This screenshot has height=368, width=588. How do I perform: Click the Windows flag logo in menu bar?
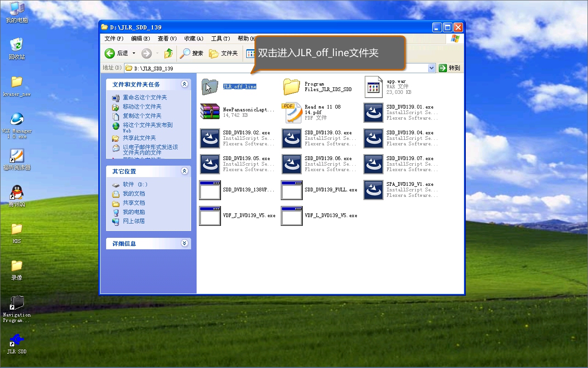click(x=455, y=39)
